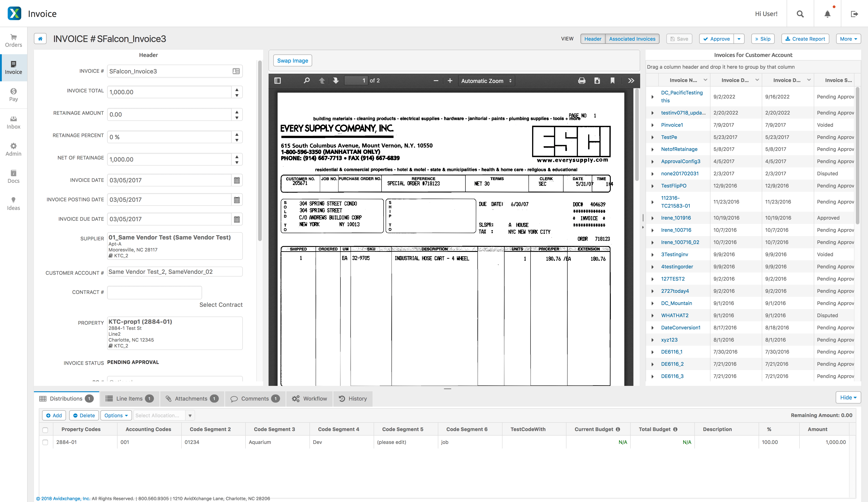Screen dimensions: 868x502
Task: Expand the Pinvoice1 invoice row
Action: tap(652, 125)
